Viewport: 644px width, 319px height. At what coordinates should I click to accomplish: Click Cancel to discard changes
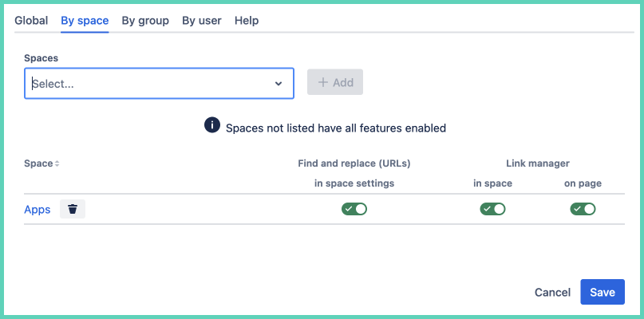(552, 293)
